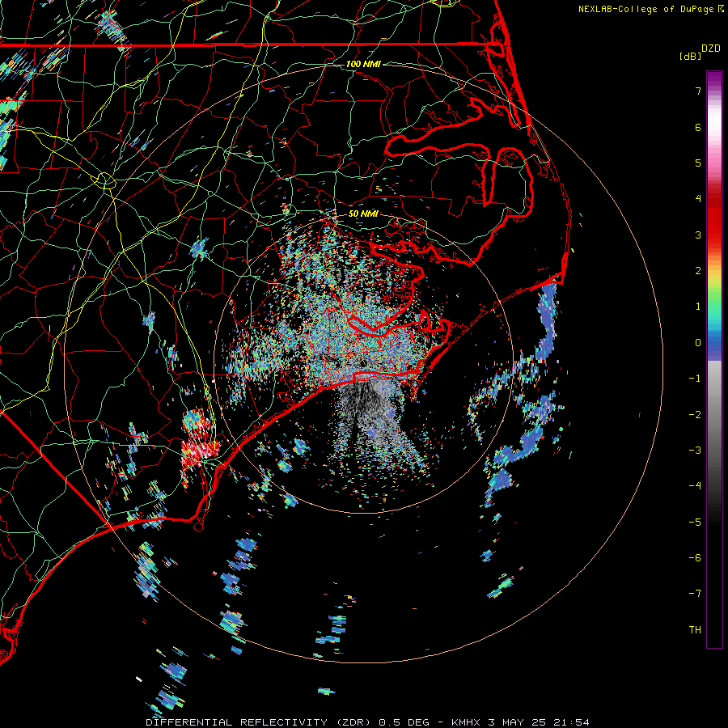The width and height of the screenshot is (728, 728).
Task: Click the [dB] unit label
Action: pyautogui.click(x=691, y=56)
